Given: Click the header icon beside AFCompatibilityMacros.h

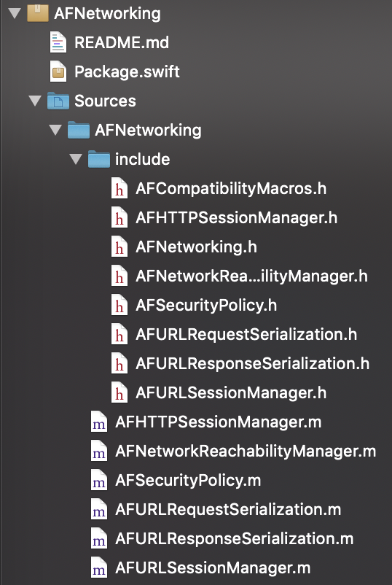Looking at the screenshot, I should point(119,188).
